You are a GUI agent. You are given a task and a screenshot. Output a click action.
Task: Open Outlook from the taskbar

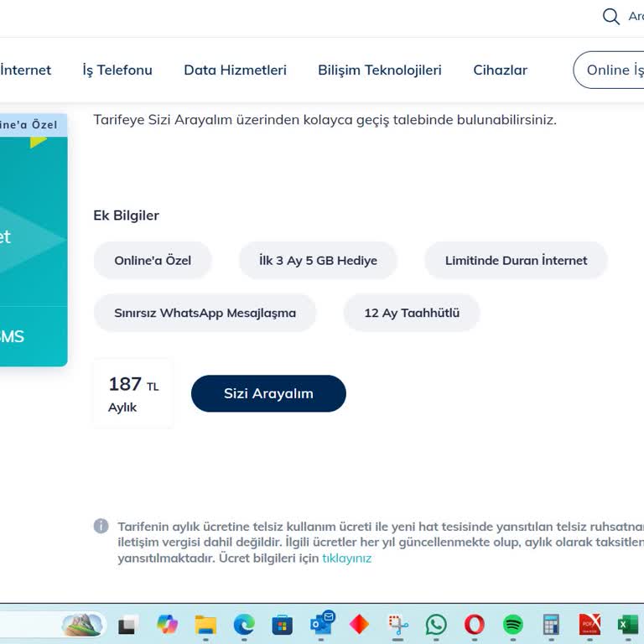[x=322, y=624]
